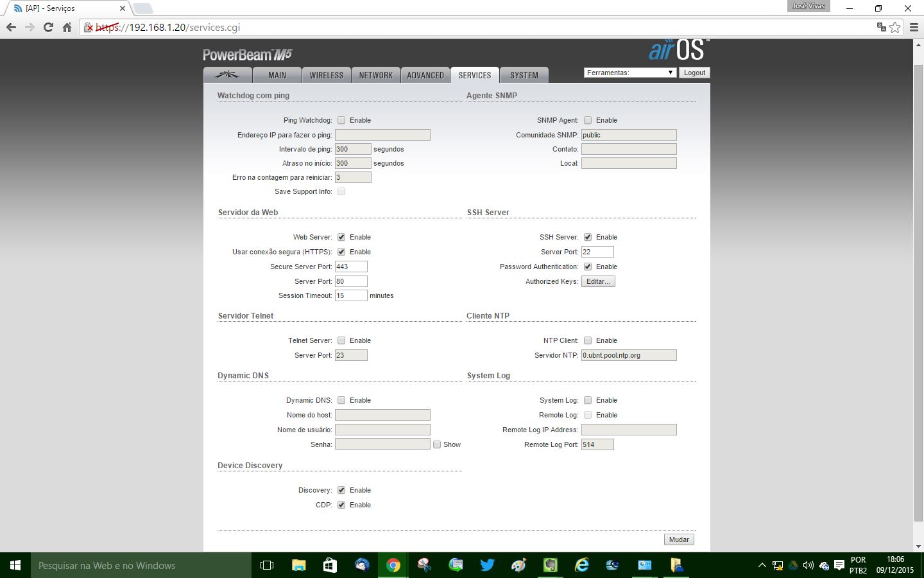Disable the SSH Server checkbox
The height and width of the screenshot is (578, 924).
point(588,237)
